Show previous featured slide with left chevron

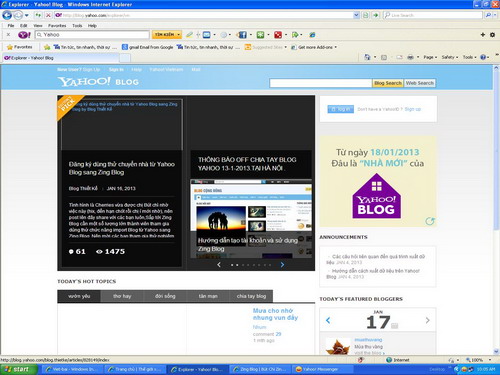click(x=219, y=265)
